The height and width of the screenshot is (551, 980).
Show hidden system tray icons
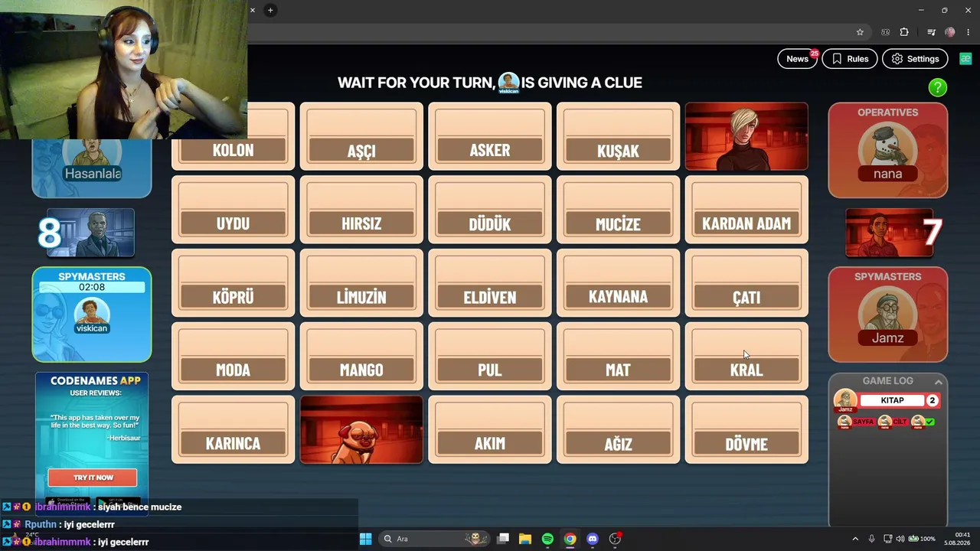click(x=855, y=539)
